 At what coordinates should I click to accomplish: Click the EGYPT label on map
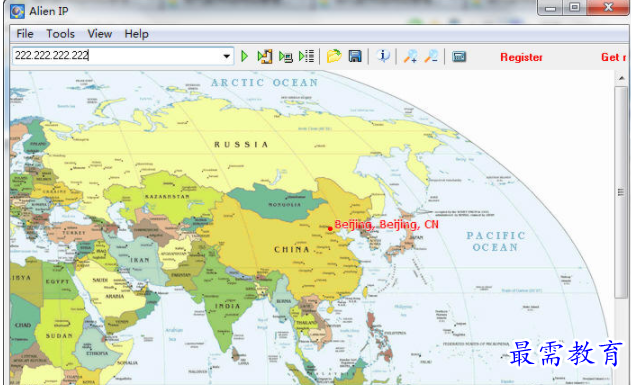[57, 282]
